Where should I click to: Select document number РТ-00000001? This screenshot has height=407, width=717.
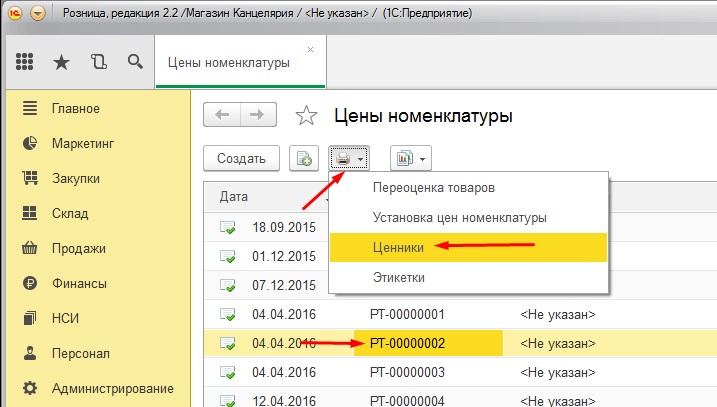pos(407,315)
